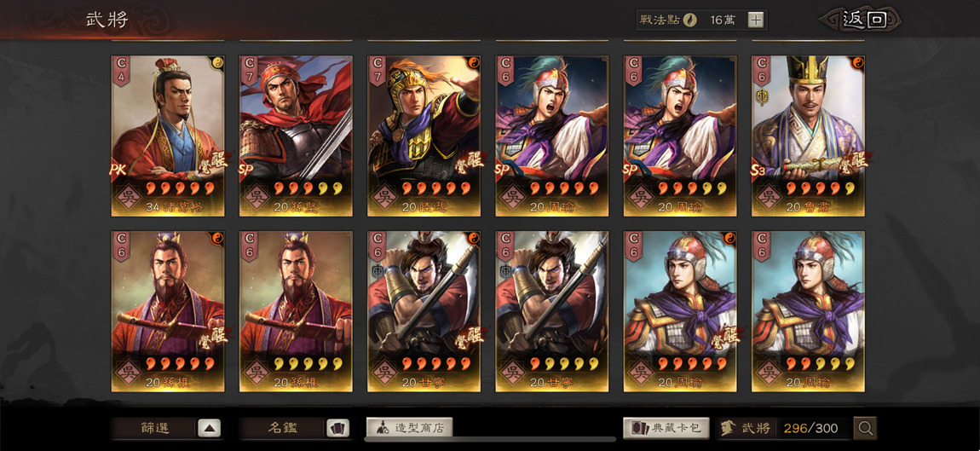
Task: Select the PK 諸葛恪 level 34 card
Action: [168, 136]
